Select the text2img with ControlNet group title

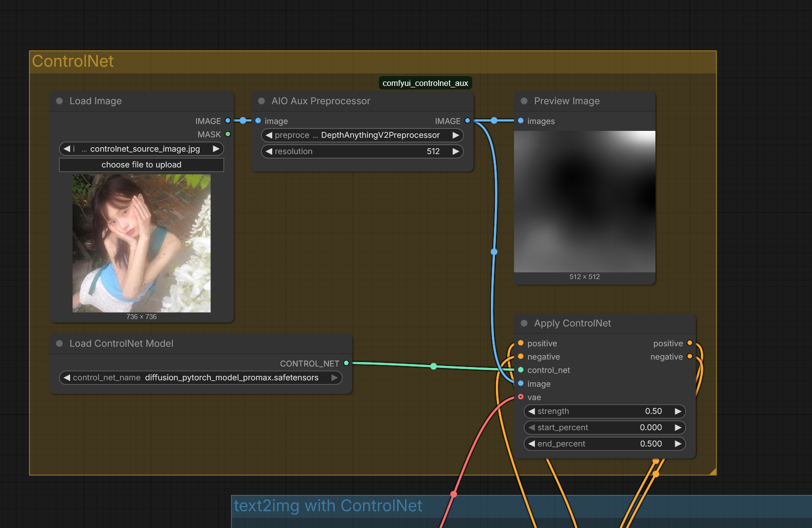[x=328, y=506]
